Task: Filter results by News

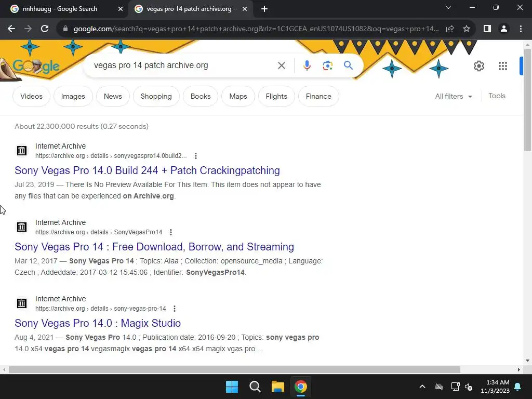Action: (x=113, y=96)
